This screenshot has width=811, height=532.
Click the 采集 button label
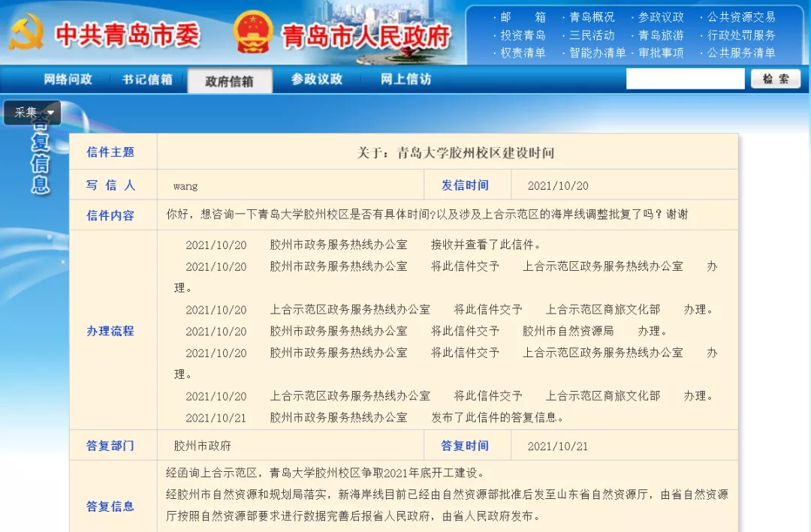[x=26, y=113]
